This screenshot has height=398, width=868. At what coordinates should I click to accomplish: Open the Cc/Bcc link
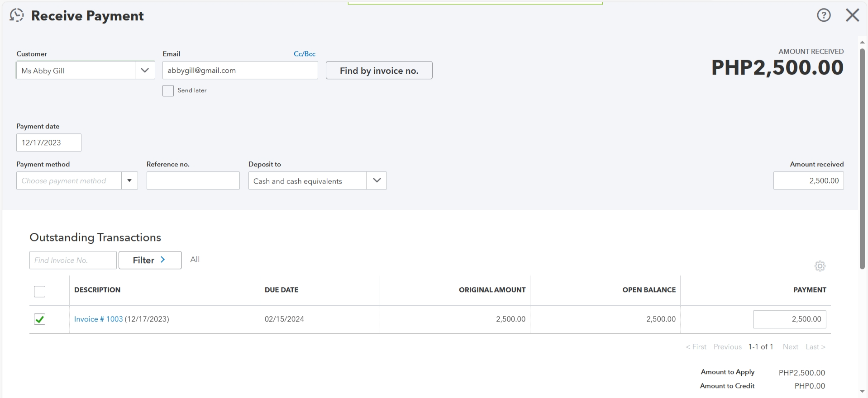[304, 54]
